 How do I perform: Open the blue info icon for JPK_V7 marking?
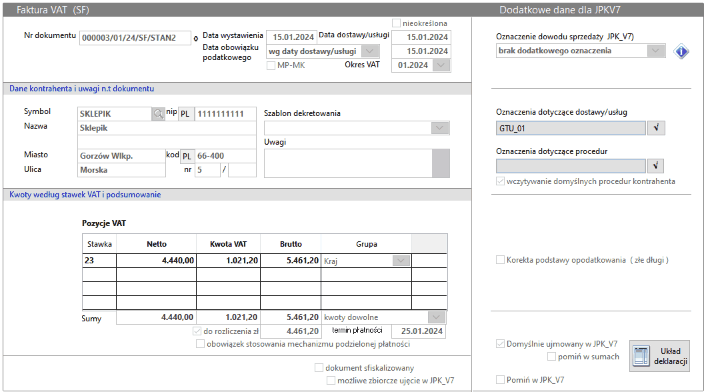pos(681,52)
